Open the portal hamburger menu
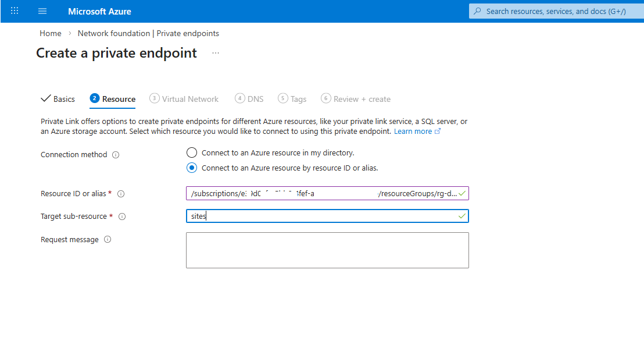 42,10
